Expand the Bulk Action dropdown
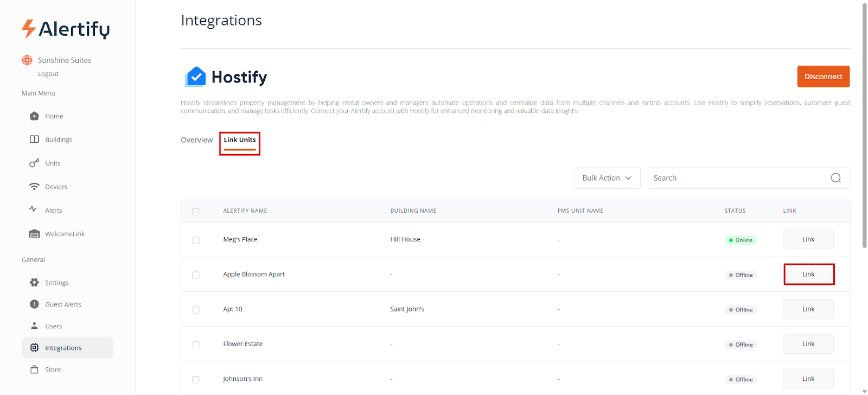Viewport: 868px width, 395px height. (x=607, y=178)
